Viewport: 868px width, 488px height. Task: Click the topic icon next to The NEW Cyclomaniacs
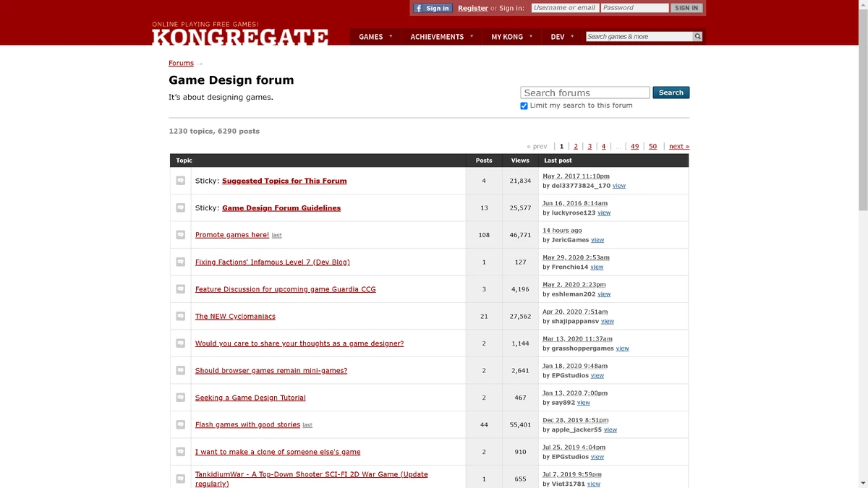click(180, 316)
